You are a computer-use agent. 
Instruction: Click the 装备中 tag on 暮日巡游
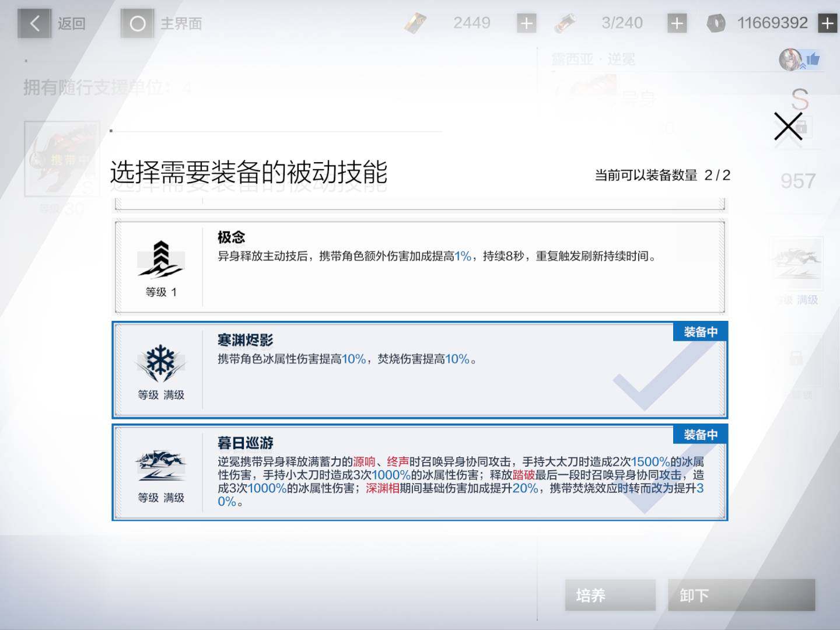tap(701, 435)
